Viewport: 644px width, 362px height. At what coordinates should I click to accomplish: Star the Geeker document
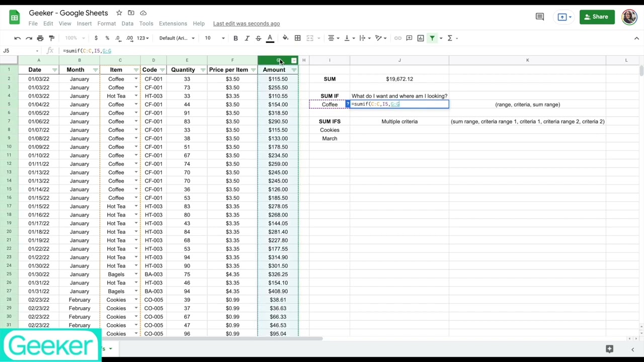tap(119, 13)
